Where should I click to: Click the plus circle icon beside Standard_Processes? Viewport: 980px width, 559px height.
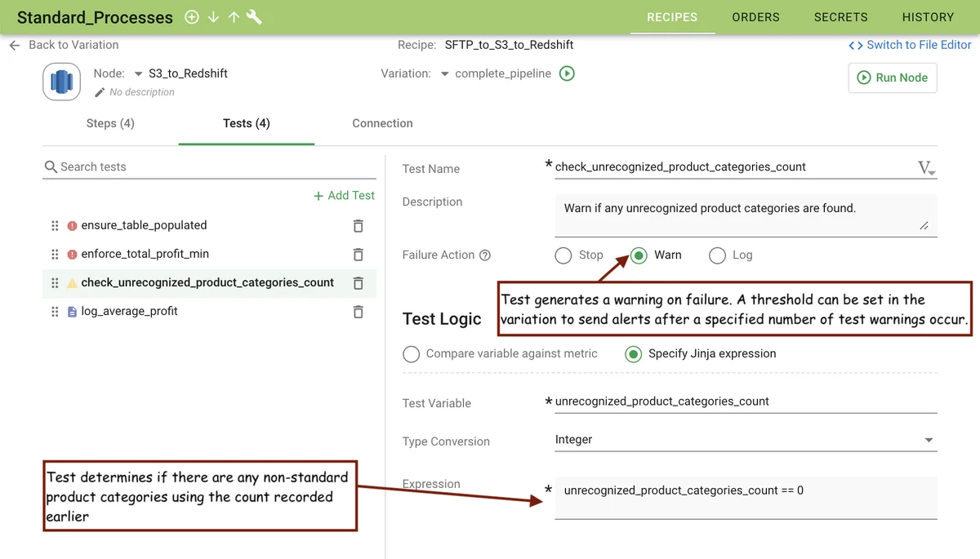(x=192, y=17)
